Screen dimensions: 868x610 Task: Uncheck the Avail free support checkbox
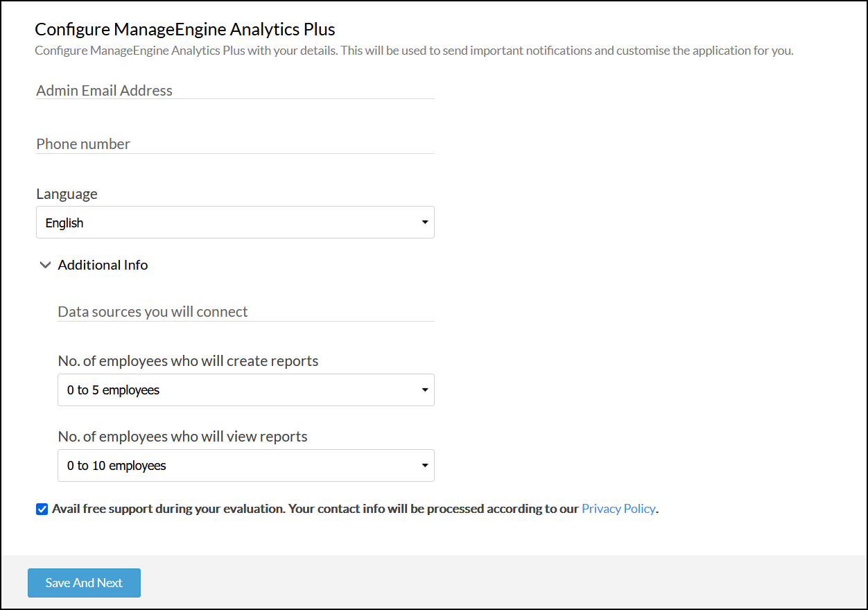click(x=42, y=509)
